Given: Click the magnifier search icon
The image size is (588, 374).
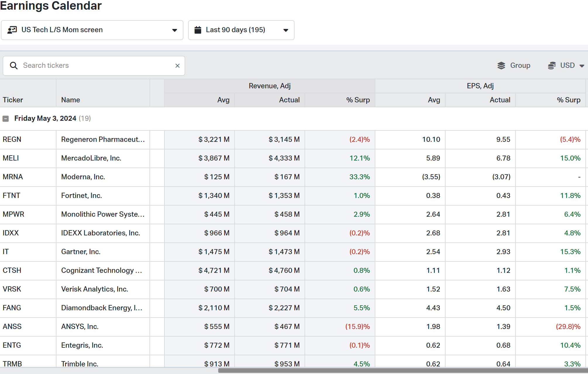Looking at the screenshot, I should pos(14,66).
